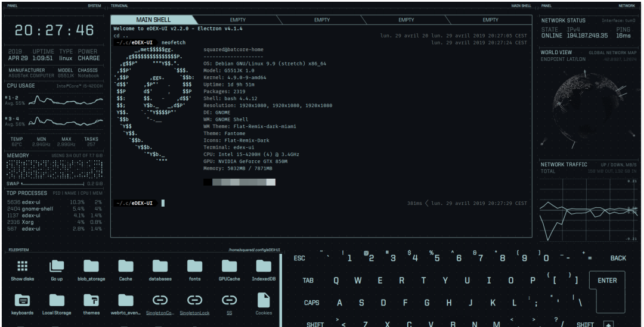The image size is (644, 327).
Task: Click the edex-ui process with PID 5636
Action: (x=54, y=203)
